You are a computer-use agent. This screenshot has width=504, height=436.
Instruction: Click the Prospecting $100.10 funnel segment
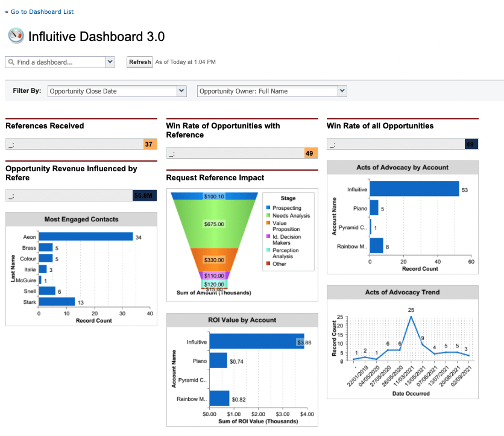point(214,197)
